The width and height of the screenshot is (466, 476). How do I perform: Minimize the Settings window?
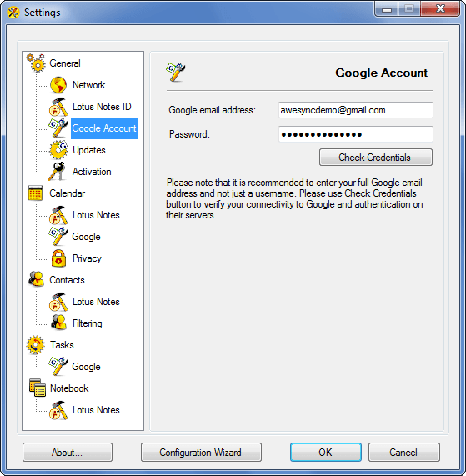pyautogui.click(x=387, y=8)
